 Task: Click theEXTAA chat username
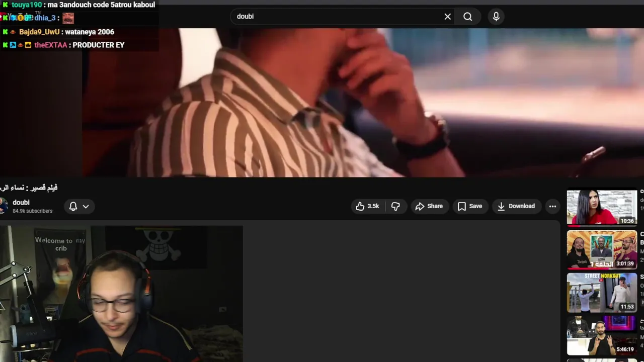point(50,45)
